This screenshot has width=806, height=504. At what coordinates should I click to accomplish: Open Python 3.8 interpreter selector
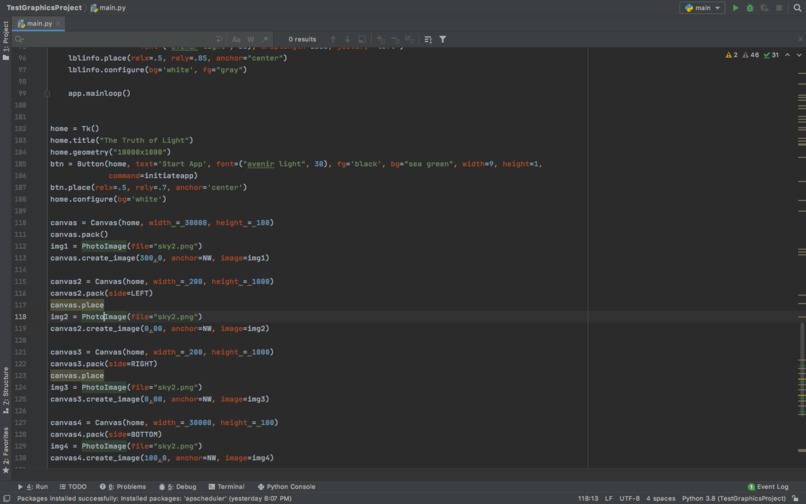734,498
